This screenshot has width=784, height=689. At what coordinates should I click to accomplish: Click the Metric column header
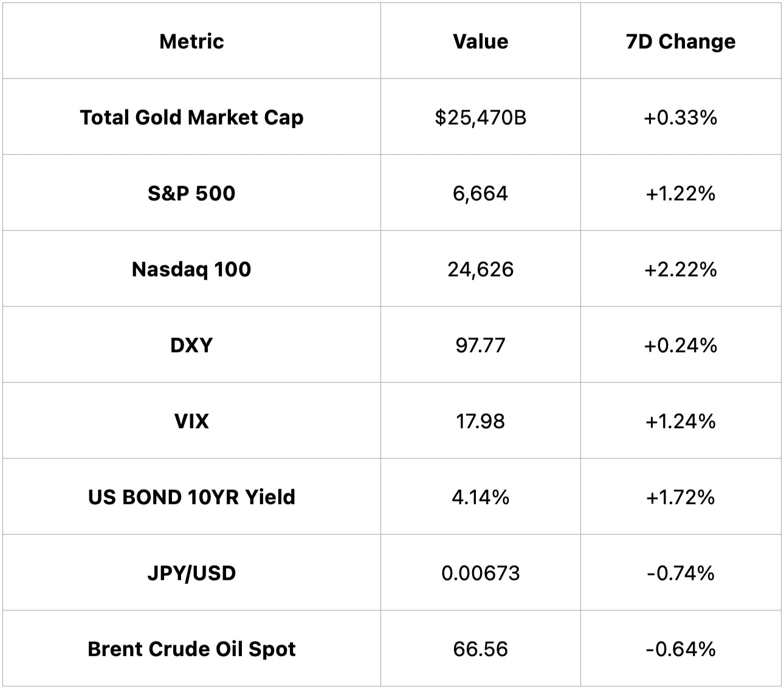(x=191, y=41)
